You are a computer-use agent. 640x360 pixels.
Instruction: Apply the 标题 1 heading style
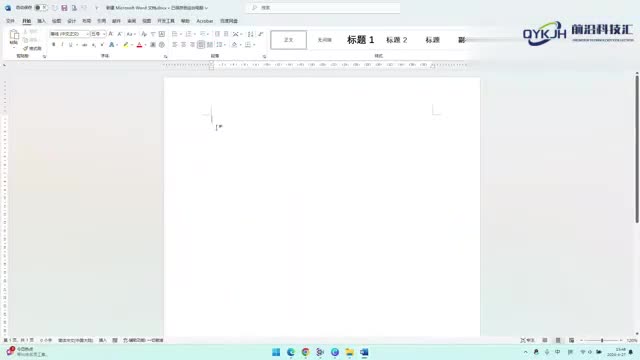(360, 40)
